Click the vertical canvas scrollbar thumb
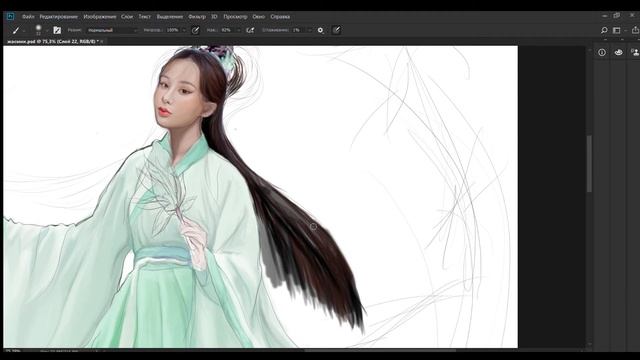This screenshot has height=360, width=640. (589, 163)
